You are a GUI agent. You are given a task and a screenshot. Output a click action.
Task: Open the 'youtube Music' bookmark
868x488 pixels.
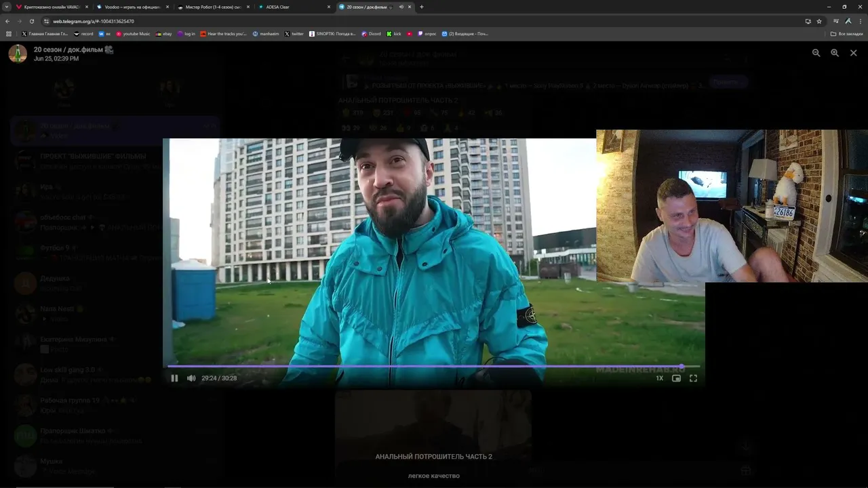click(133, 34)
